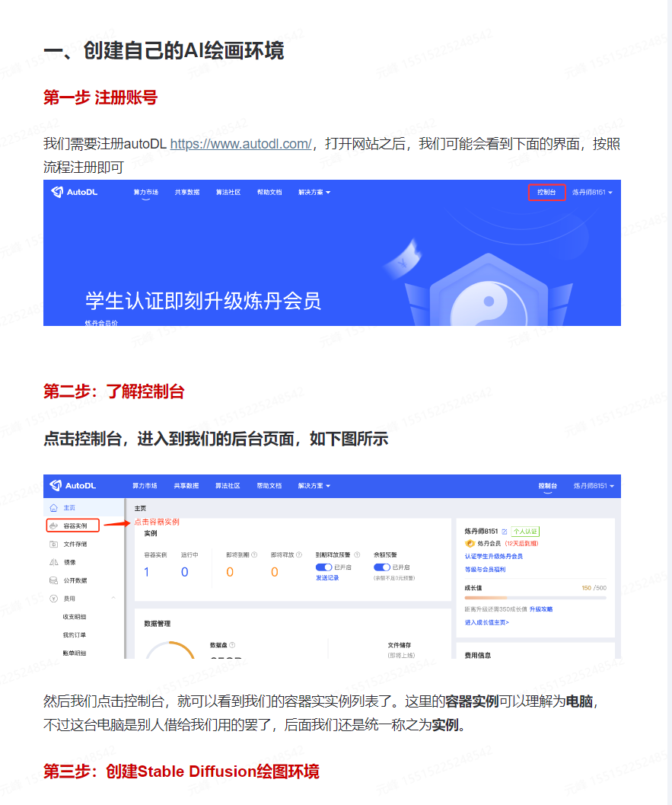Image resolution: width=672 pixels, height=805 pixels.
Task: Open 帮助文档 in the blue banner navbar
Action: coord(269,193)
